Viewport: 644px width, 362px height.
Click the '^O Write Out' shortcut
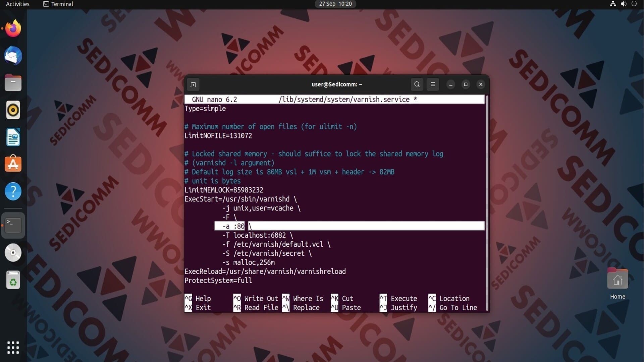(256, 298)
